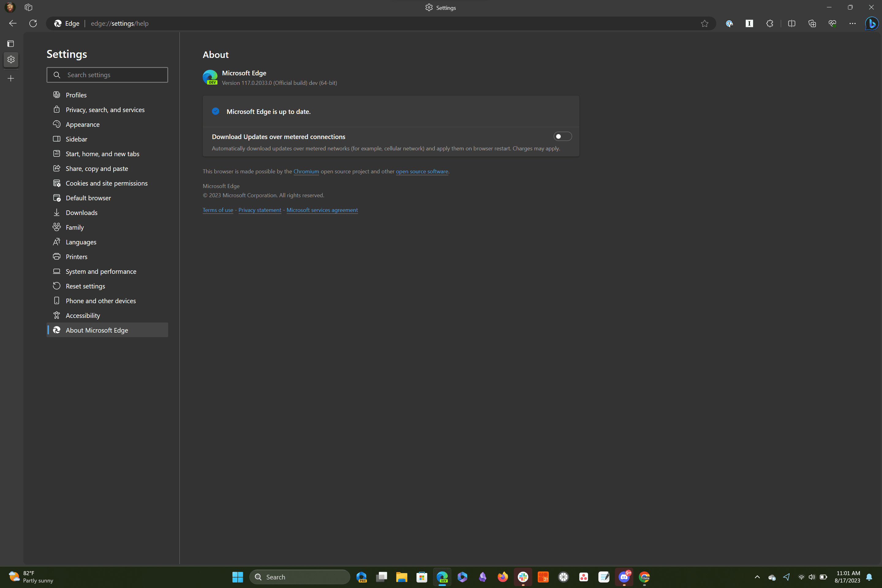Select About Microsoft Edge

107,330
